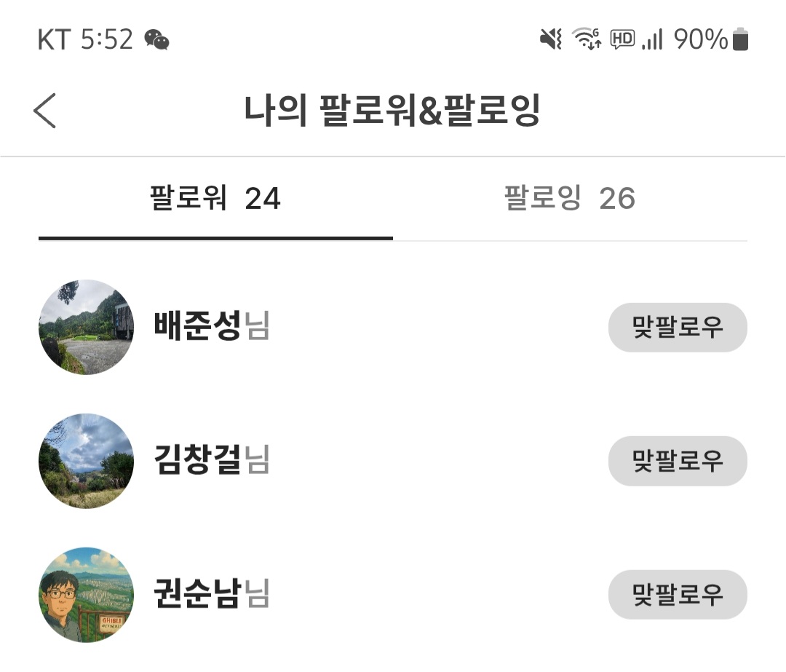Image resolution: width=786 pixels, height=672 pixels.
Task: Tap the 90% battery percentage text
Action: (700, 39)
